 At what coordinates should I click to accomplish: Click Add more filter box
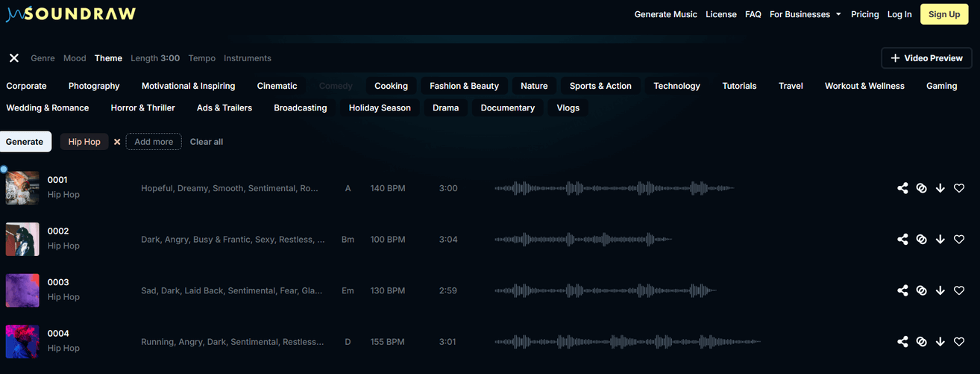coord(154,142)
